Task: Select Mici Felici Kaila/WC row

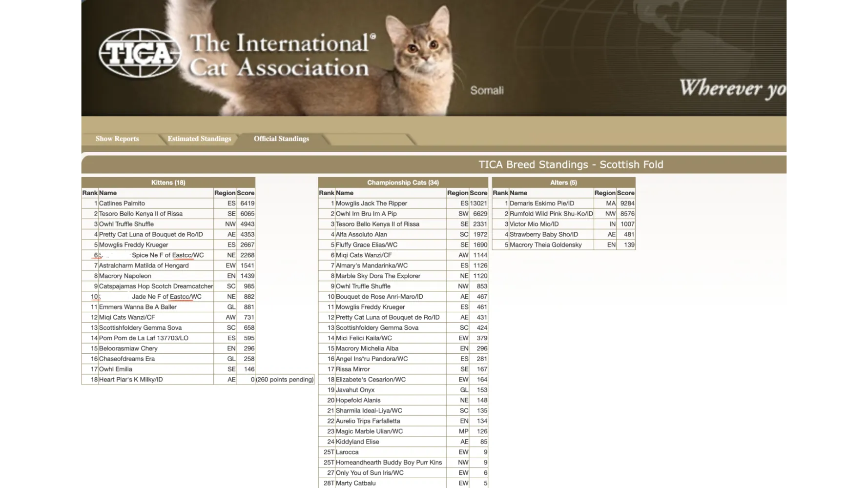Action: pyautogui.click(x=403, y=338)
